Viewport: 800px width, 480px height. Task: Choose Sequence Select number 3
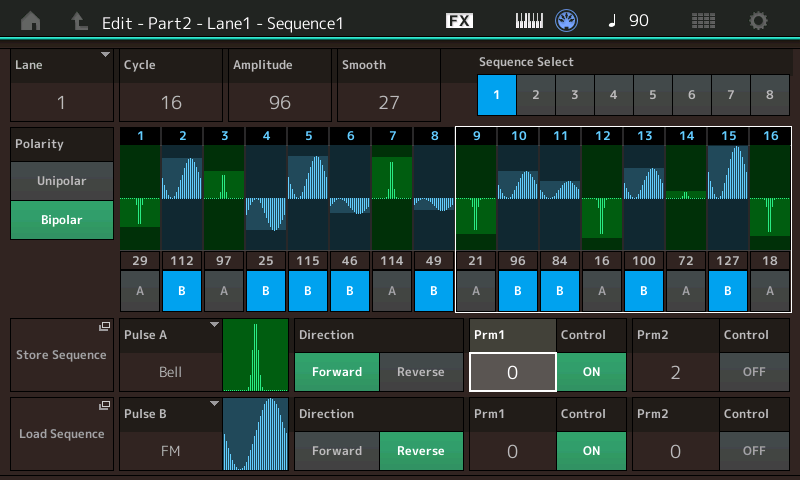point(574,95)
